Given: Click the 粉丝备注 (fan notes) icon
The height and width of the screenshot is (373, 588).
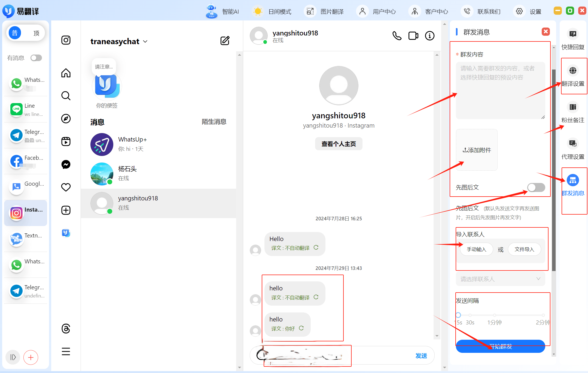Looking at the screenshot, I should pos(572,108).
